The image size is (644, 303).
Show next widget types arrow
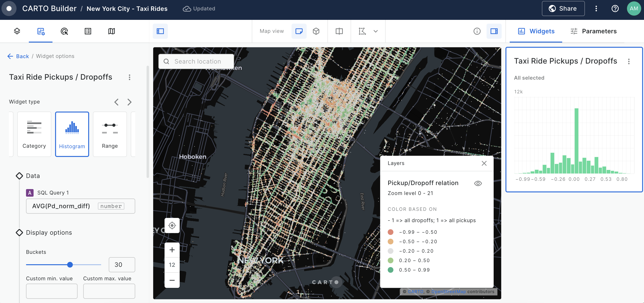[x=129, y=102]
